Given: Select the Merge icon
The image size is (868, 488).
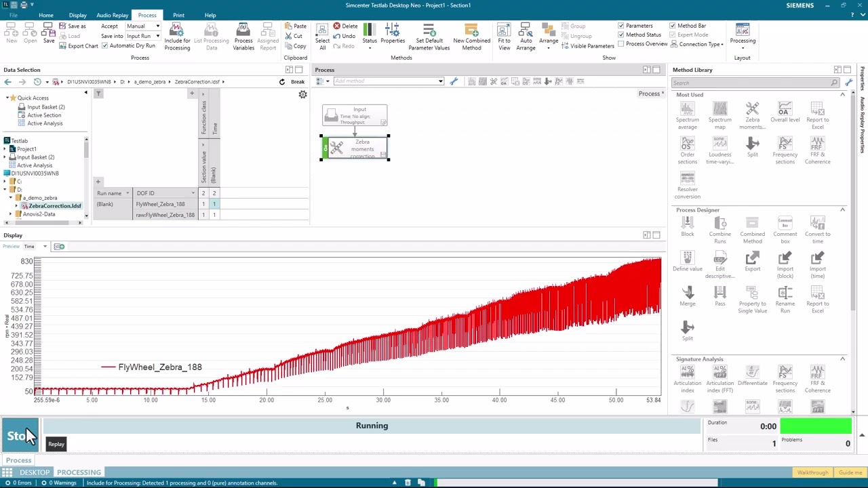Looking at the screenshot, I should click(x=687, y=296).
